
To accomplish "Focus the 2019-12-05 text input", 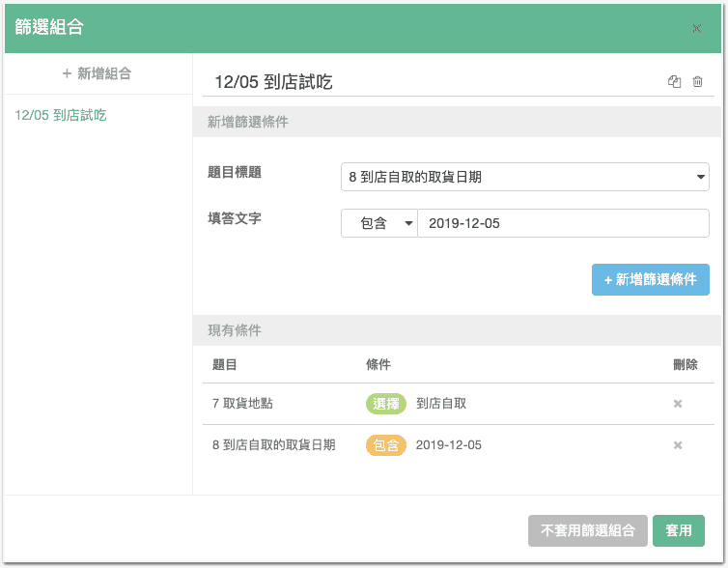I will pyautogui.click(x=563, y=223).
